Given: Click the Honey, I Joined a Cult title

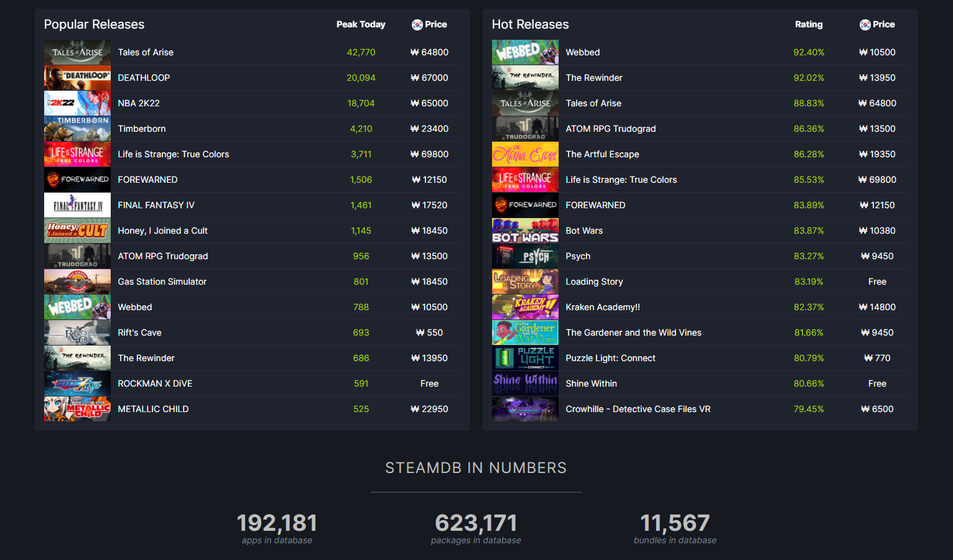Looking at the screenshot, I should [163, 231].
